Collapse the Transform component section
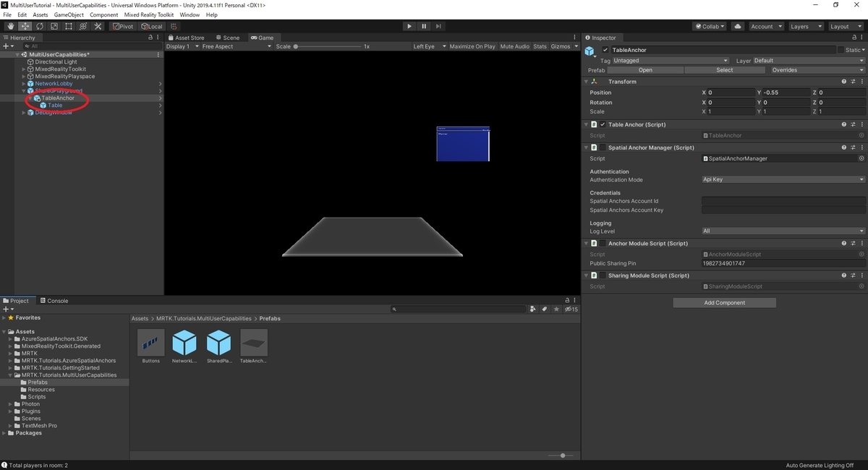The image size is (868, 470). coord(587,82)
